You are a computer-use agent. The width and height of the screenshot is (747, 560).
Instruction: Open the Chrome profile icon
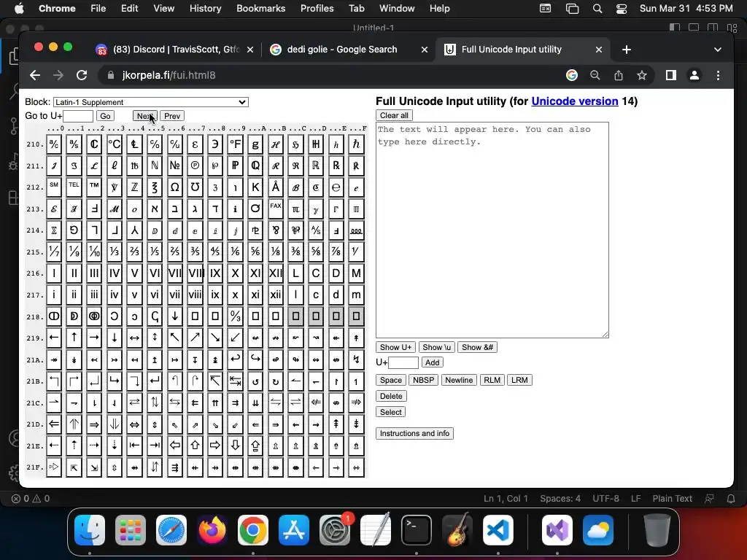[x=694, y=75]
